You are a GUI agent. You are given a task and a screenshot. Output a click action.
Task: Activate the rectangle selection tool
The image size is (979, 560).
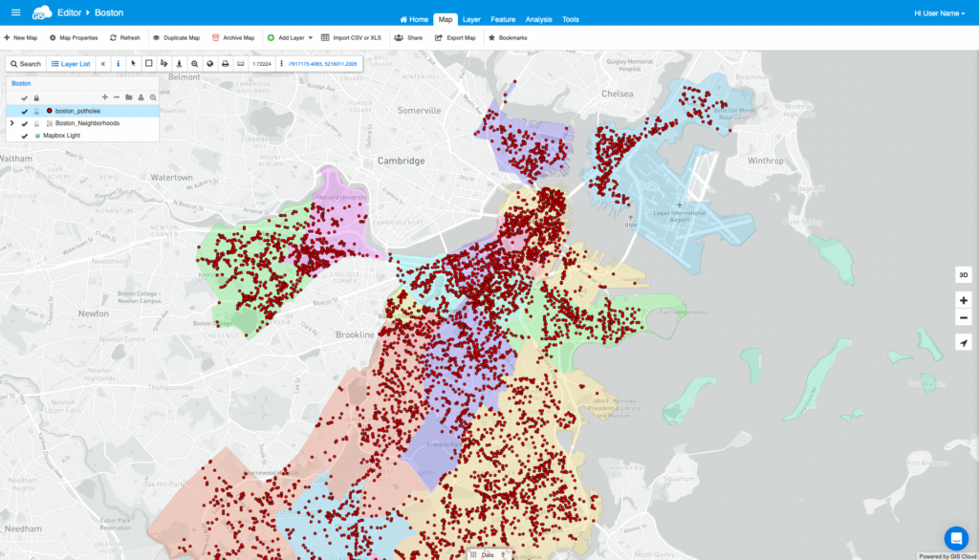pos(148,63)
